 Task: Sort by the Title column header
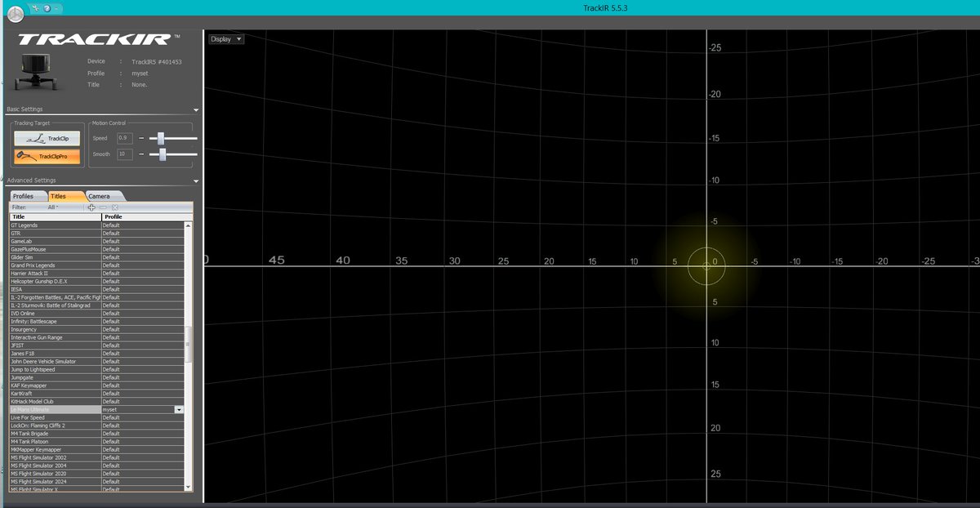[55, 216]
